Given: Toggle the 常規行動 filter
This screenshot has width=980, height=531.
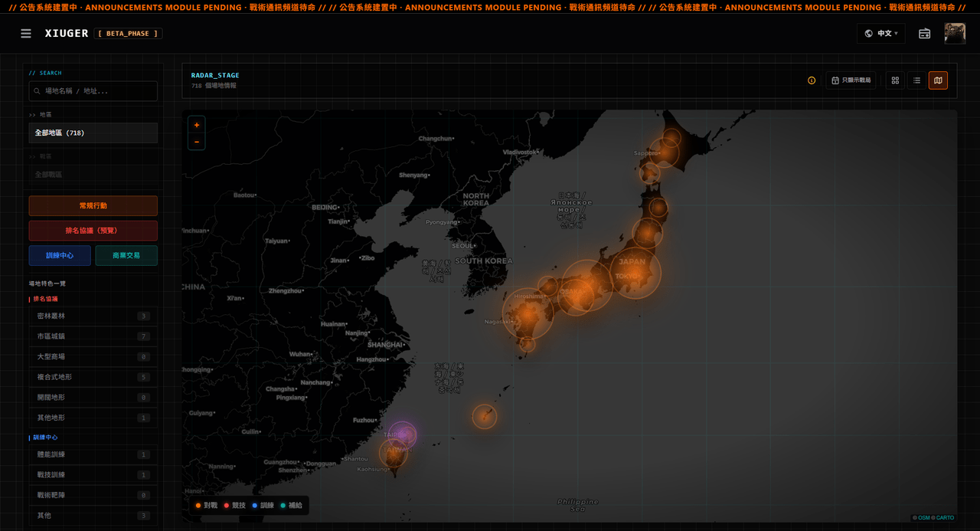Looking at the screenshot, I should [93, 206].
